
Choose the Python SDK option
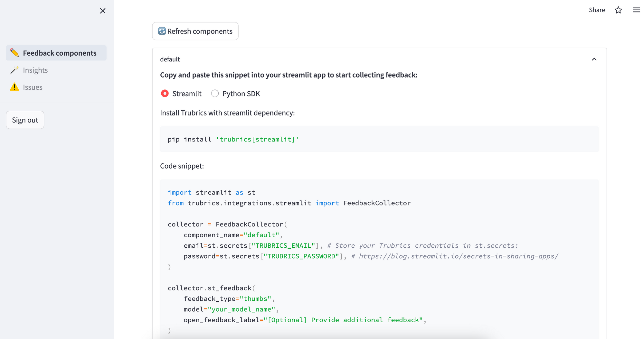click(215, 93)
